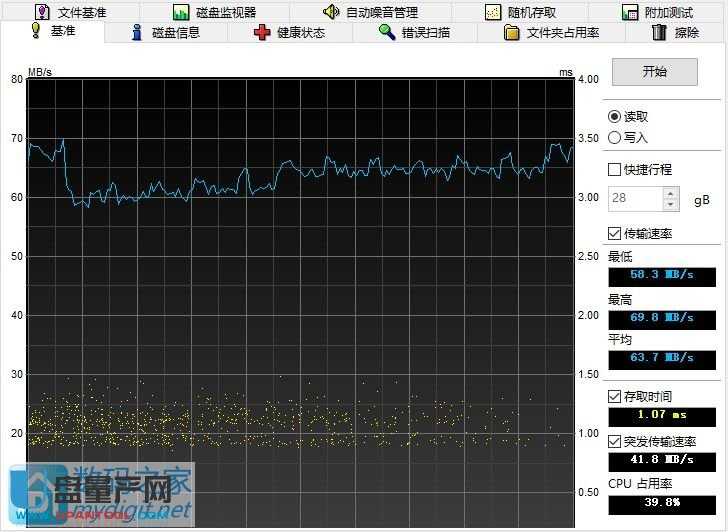This screenshot has width=728, height=532.
Task: Toggle the 存取时间 checkbox
Action: (614, 396)
